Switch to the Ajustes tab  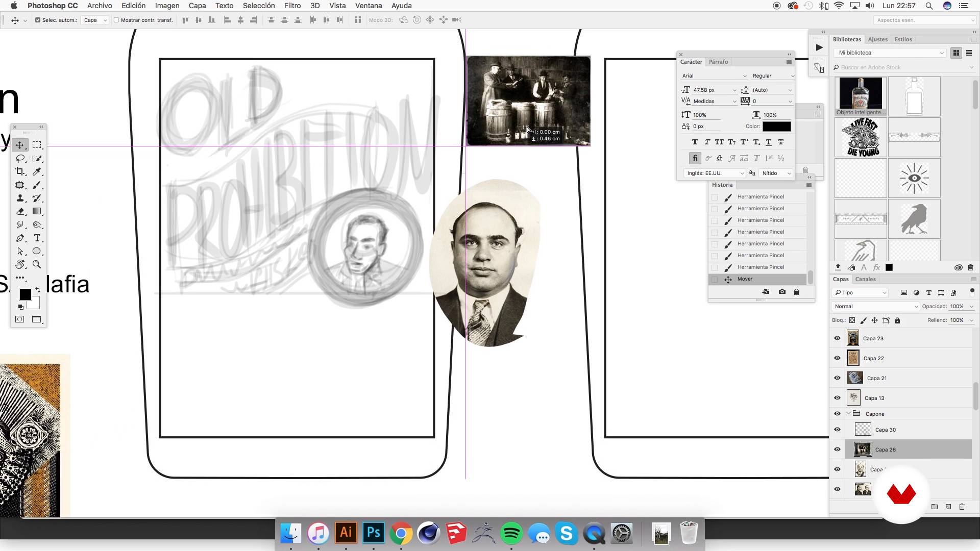[877, 39]
